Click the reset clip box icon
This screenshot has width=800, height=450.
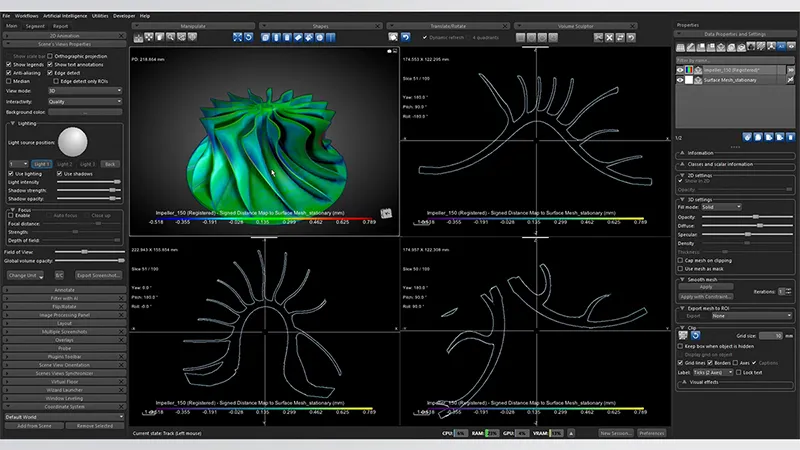(695, 336)
